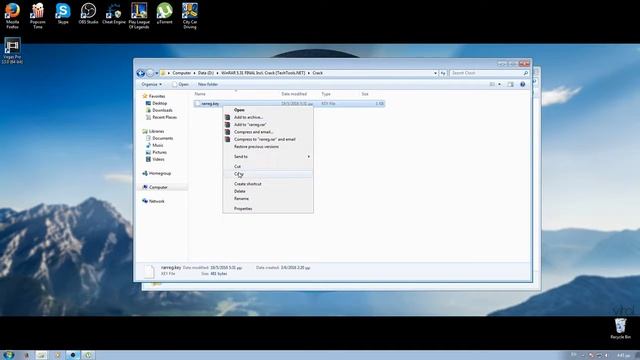Open the recent locations dropdown beside Forward
The image size is (640, 360).
pyautogui.click(x=157, y=73)
